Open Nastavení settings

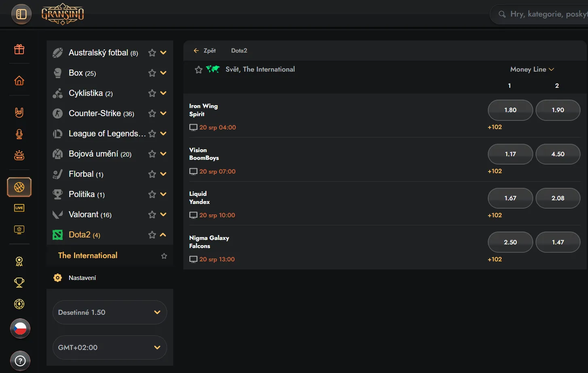click(83, 278)
